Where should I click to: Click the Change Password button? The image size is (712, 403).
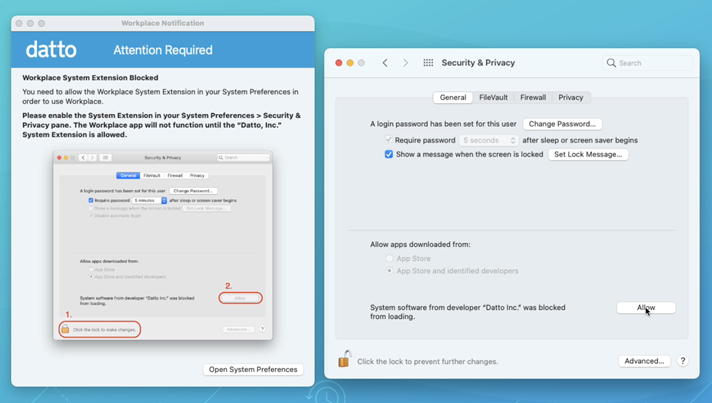[562, 124]
